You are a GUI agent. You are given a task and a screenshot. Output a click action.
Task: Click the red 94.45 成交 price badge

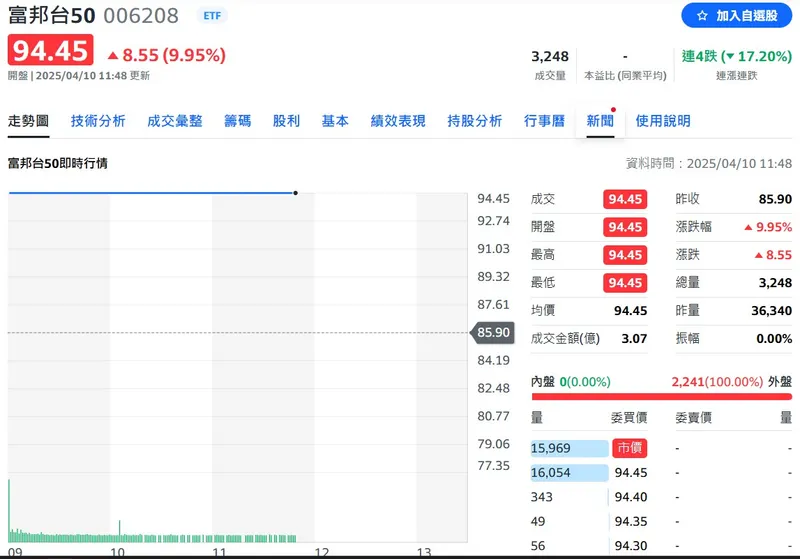coord(625,199)
